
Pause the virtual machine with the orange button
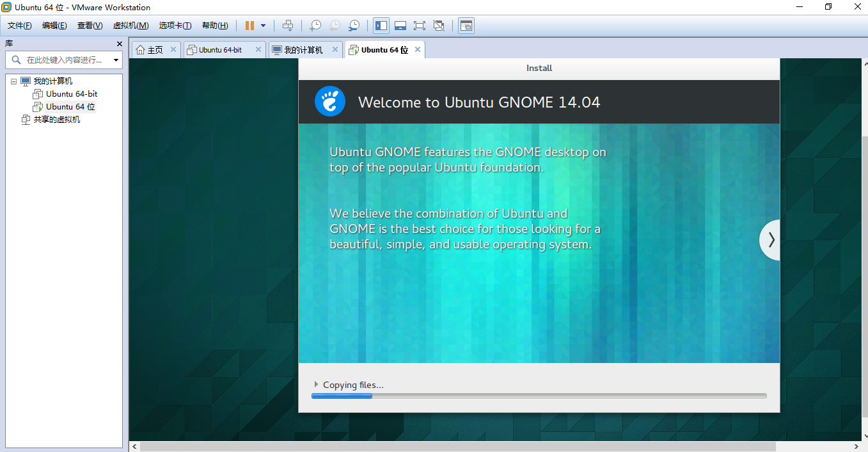(249, 26)
